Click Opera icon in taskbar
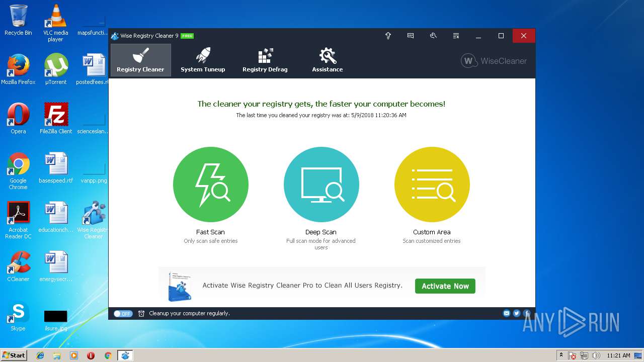 (91, 355)
